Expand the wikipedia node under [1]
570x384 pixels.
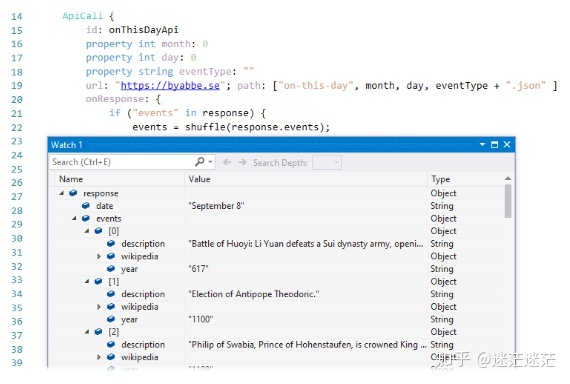point(99,307)
